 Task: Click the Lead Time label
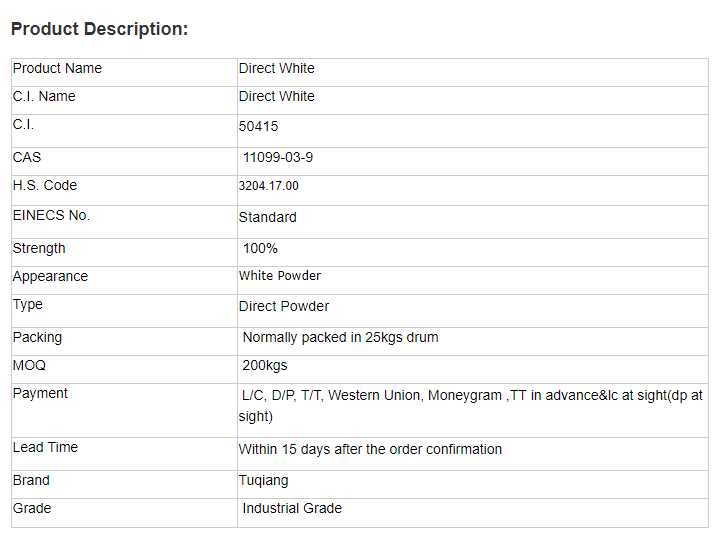[x=45, y=448]
